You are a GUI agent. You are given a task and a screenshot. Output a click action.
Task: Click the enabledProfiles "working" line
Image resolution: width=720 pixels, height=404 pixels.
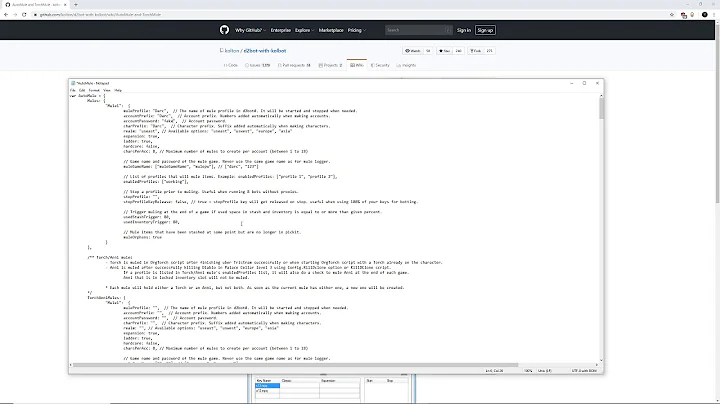click(156, 182)
